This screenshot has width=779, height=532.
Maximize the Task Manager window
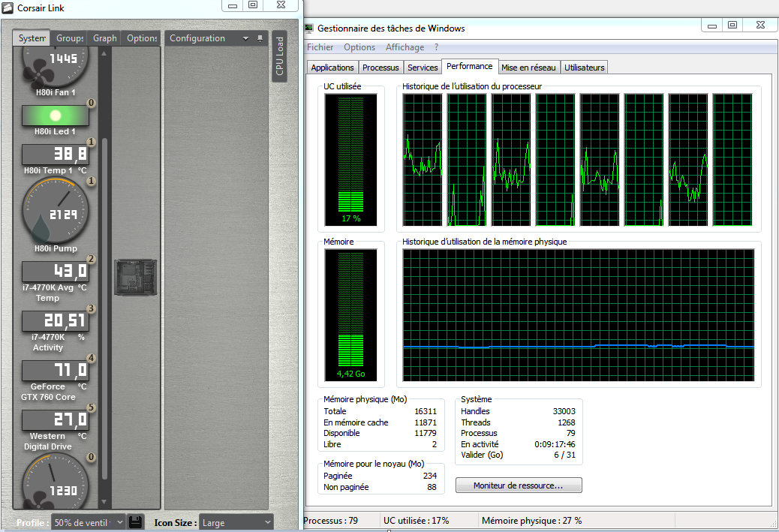[x=732, y=25]
